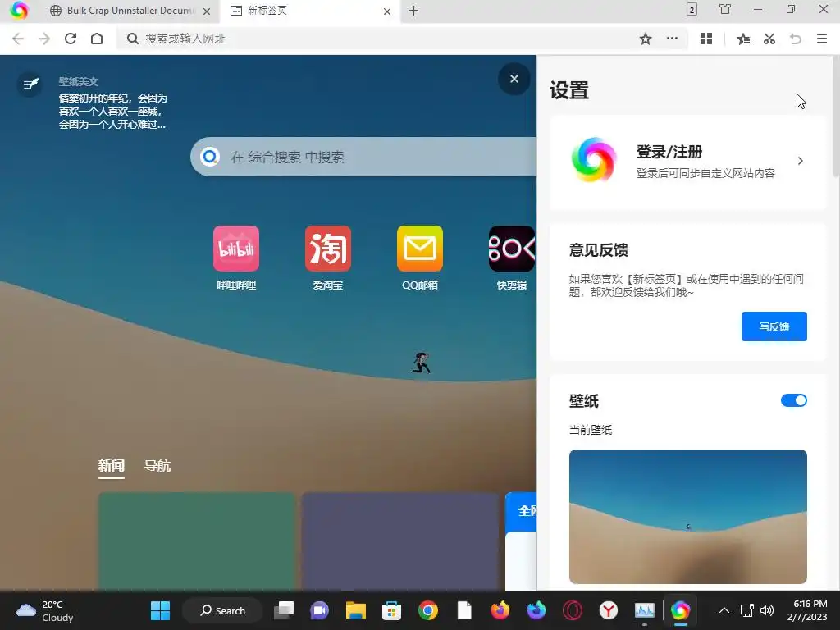840x630 pixels.
Task: Close the 新标签页 tab
Action: point(387,11)
